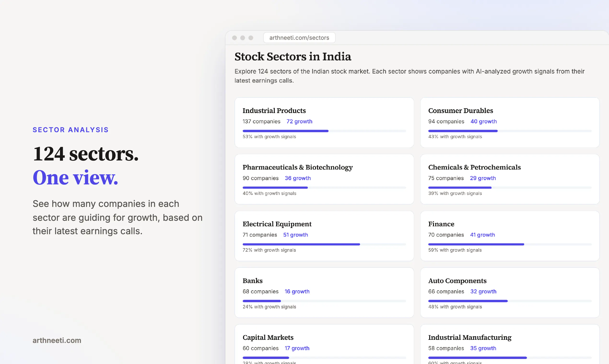Click the first browser window dot

point(234,38)
